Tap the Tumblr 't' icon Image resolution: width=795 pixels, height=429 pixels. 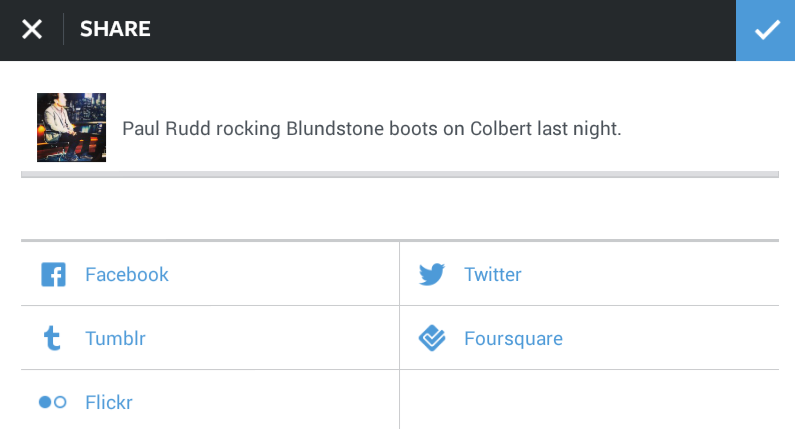click(53, 338)
